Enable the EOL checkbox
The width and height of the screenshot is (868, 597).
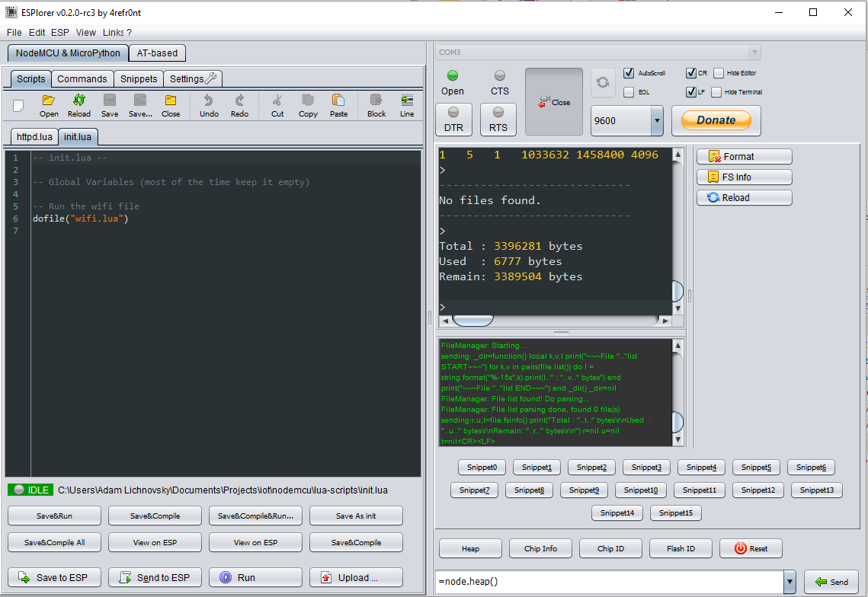click(629, 92)
